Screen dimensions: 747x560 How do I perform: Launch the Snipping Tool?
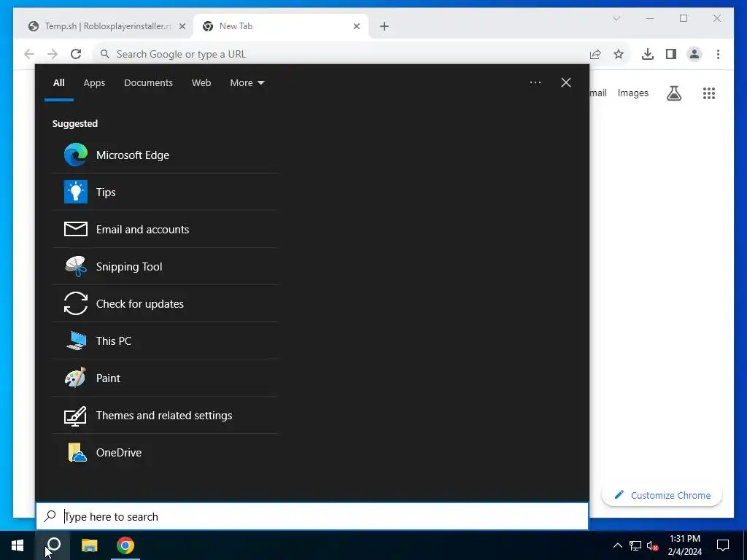(x=166, y=267)
